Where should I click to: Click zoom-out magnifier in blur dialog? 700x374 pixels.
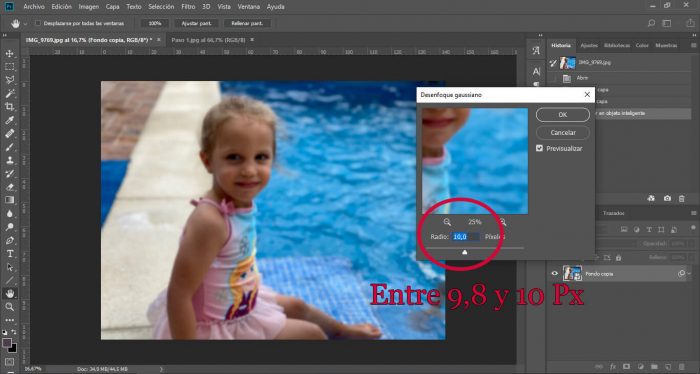(x=447, y=222)
